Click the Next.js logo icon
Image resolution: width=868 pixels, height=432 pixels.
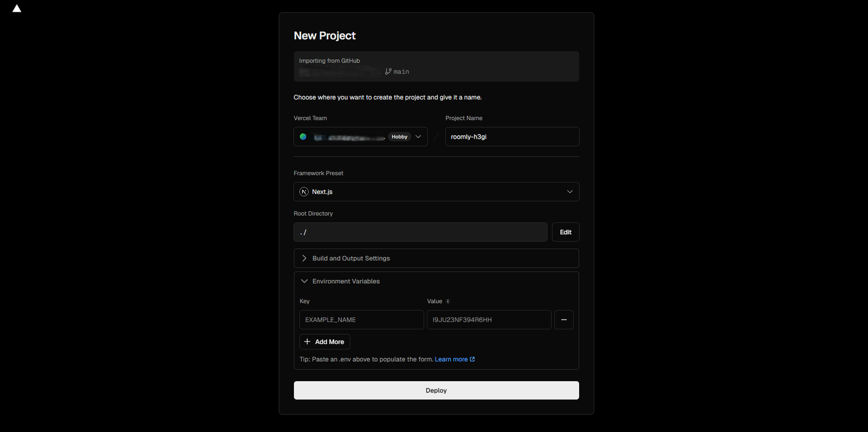coord(304,192)
